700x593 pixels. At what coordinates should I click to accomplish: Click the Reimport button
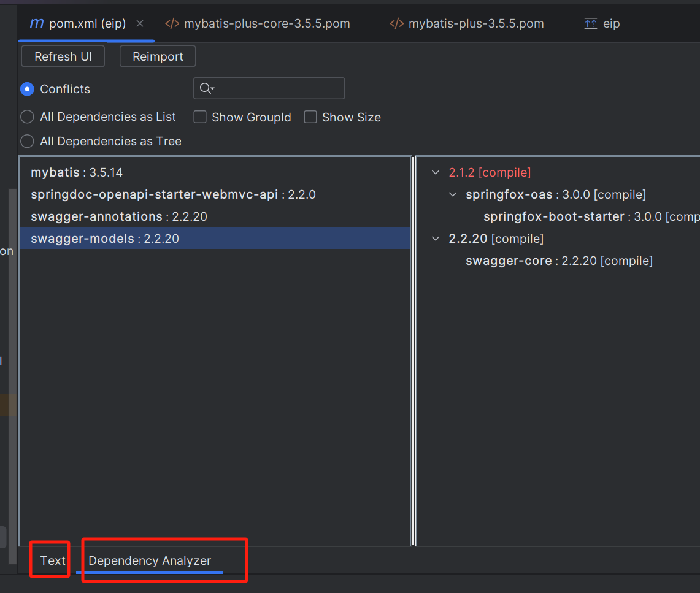(x=158, y=56)
